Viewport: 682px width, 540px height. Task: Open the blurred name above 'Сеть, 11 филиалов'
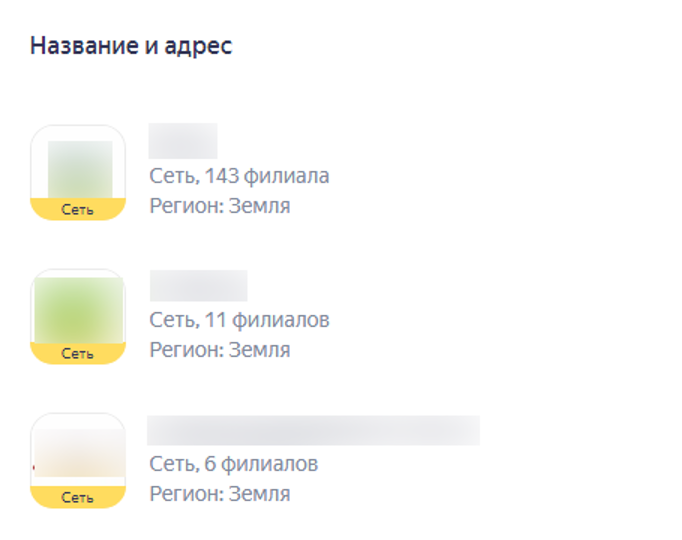[198, 286]
